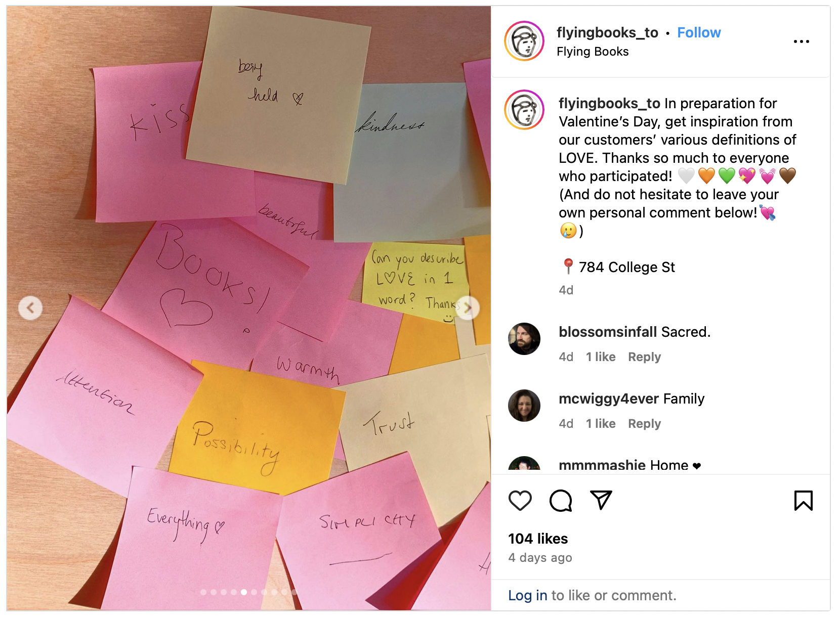Open flyingbooks_to username in header
The width and height of the screenshot is (840, 622).
[x=607, y=32]
